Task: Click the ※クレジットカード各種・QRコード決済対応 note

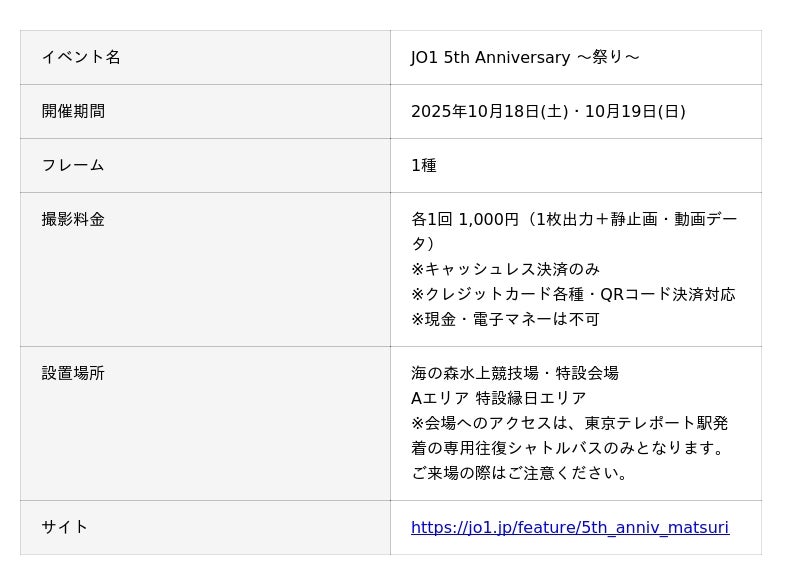Action: 573,294
